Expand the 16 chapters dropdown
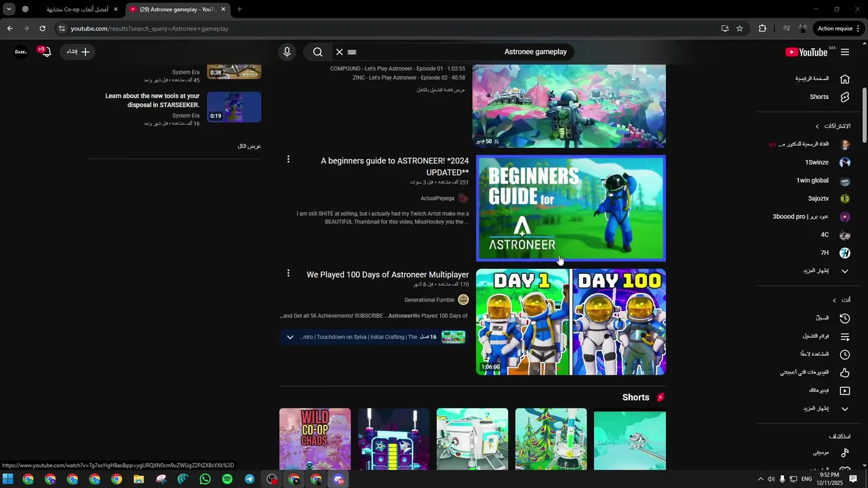This screenshot has height=488, width=868. click(290, 337)
